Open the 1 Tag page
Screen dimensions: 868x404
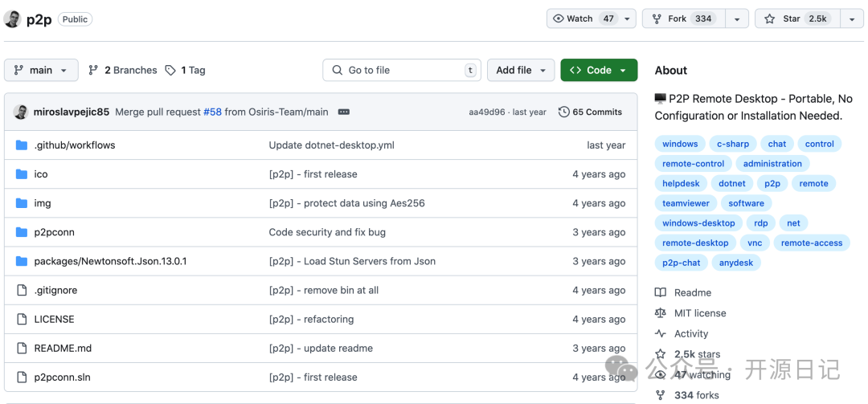(186, 71)
